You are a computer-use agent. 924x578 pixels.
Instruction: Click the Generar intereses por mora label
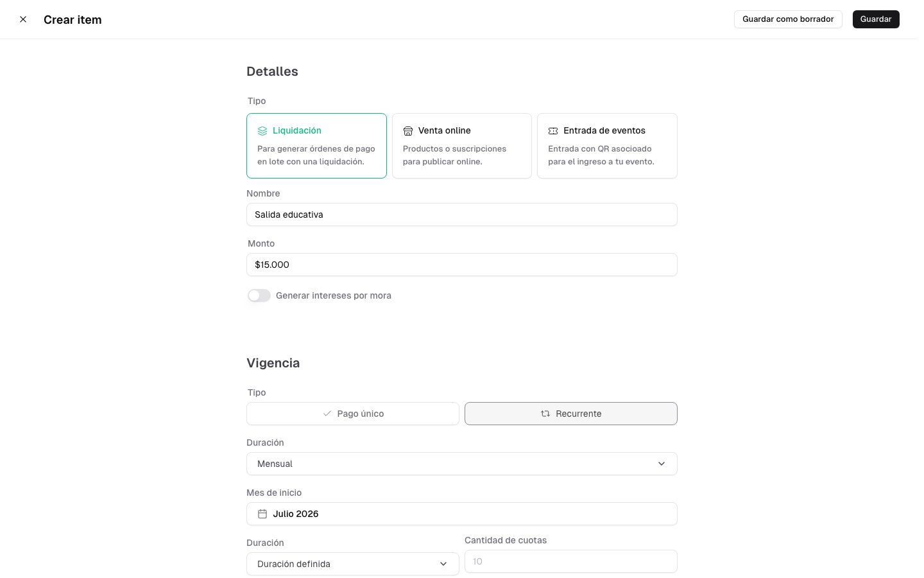pos(334,295)
